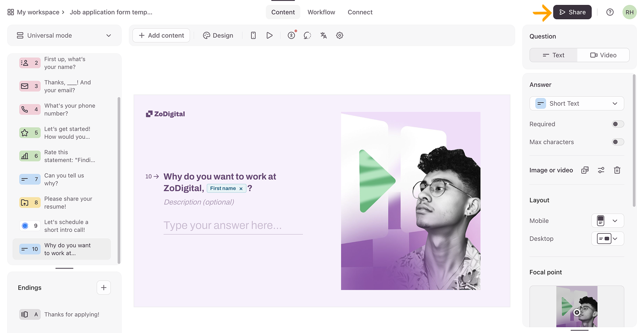Remove the First name recall tag

pyautogui.click(x=241, y=188)
